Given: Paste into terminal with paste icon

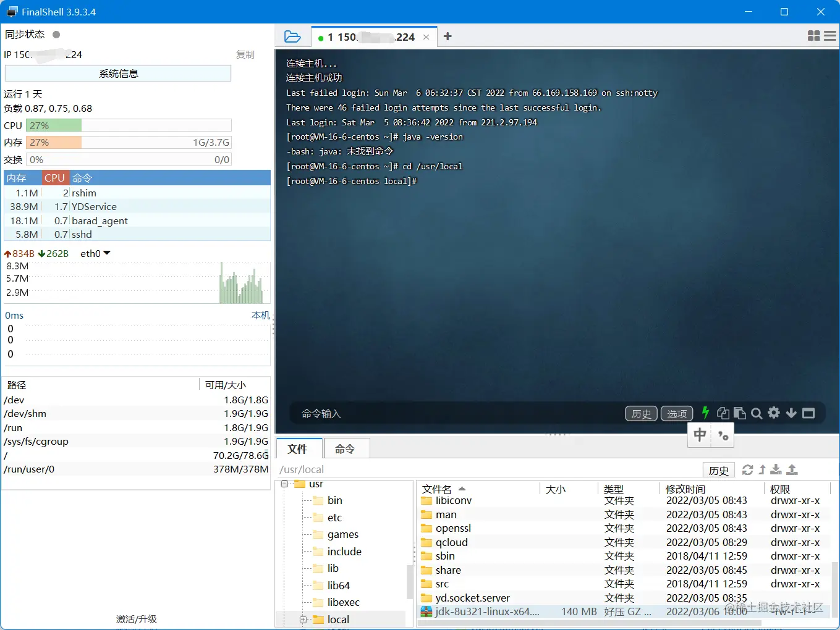Looking at the screenshot, I should point(739,413).
